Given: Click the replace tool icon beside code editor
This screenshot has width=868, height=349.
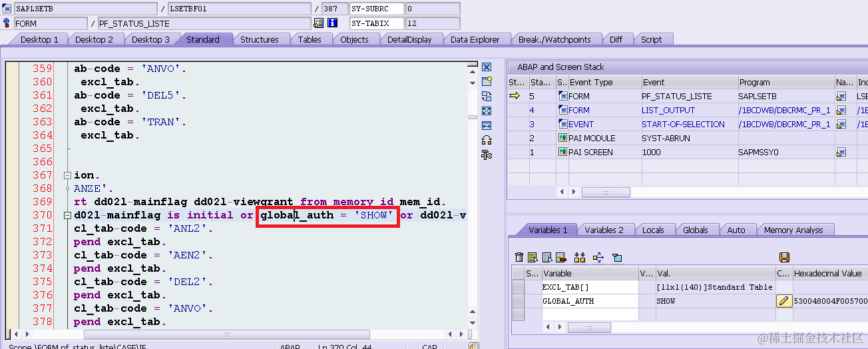Looking at the screenshot, I should (x=487, y=96).
